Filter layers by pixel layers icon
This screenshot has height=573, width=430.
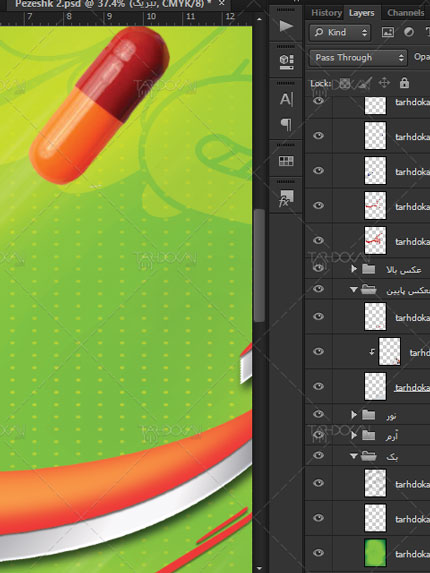387,32
